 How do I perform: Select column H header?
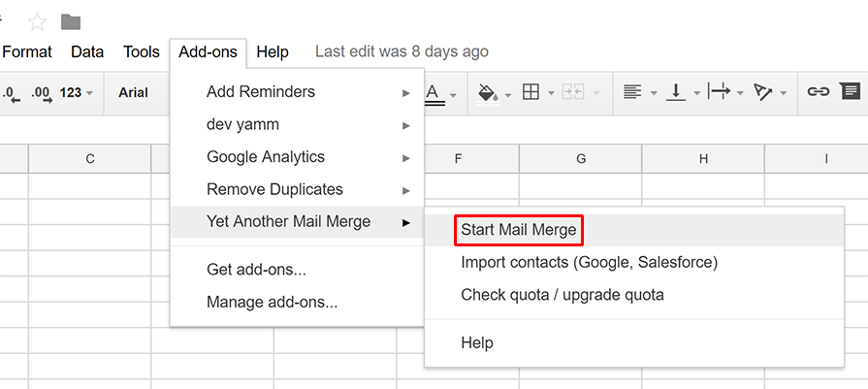pos(703,158)
